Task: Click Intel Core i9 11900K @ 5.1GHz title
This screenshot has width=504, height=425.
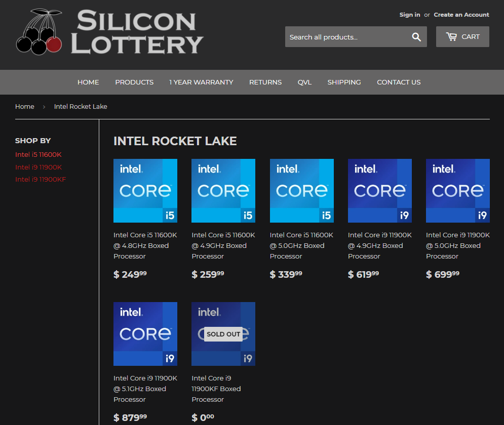Action: tap(145, 389)
